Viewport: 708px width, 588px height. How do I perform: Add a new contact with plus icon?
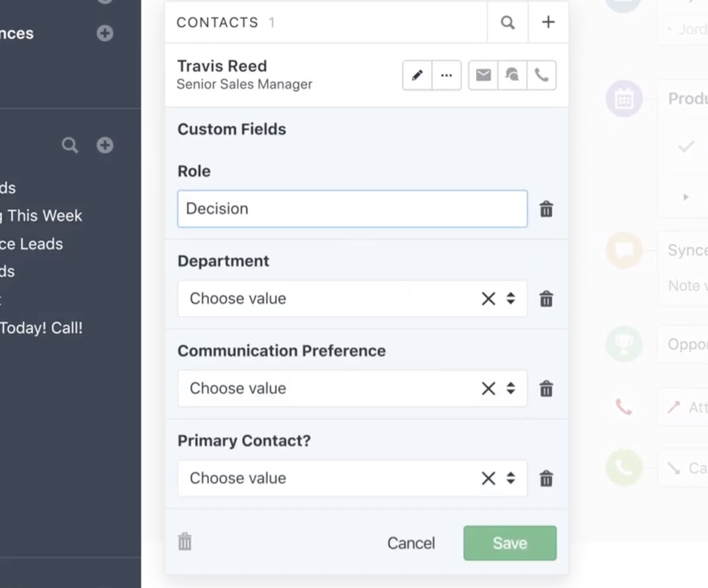tap(548, 22)
